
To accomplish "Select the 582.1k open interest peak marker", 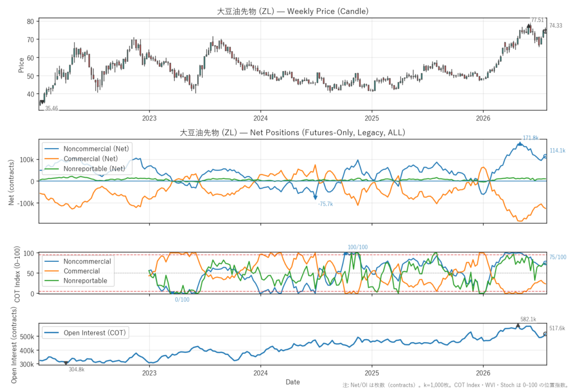I will point(517,325).
